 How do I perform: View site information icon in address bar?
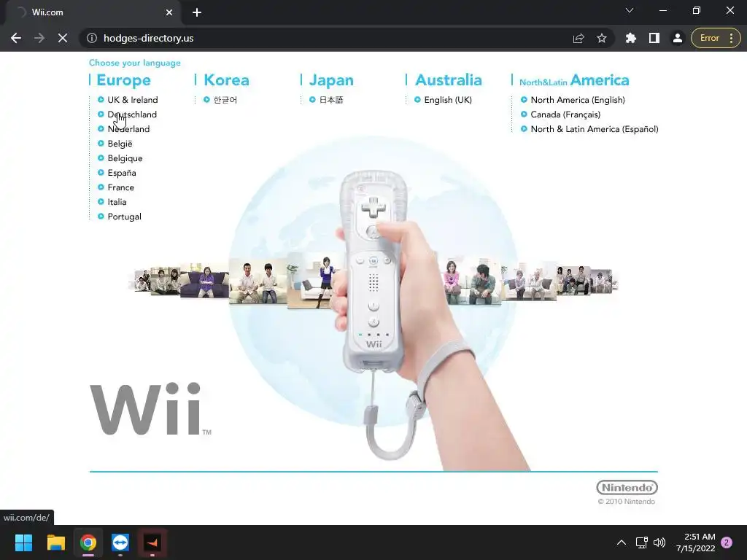click(x=92, y=38)
